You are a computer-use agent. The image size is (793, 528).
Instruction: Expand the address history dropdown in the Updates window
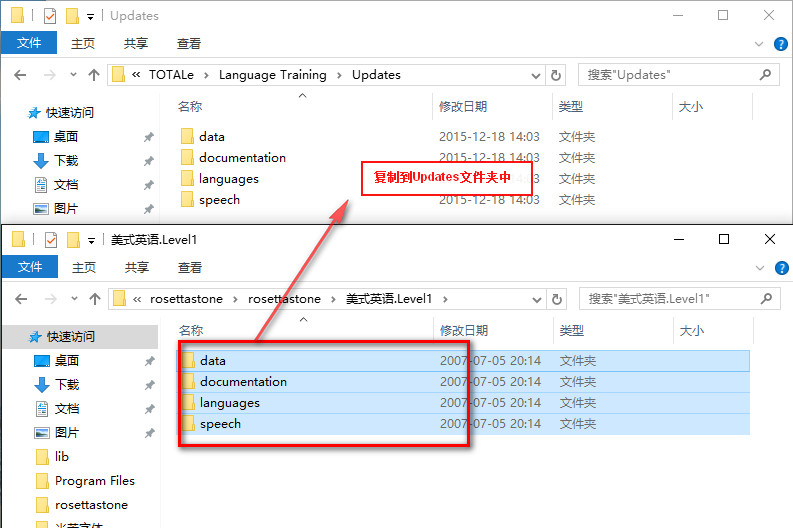click(x=536, y=75)
